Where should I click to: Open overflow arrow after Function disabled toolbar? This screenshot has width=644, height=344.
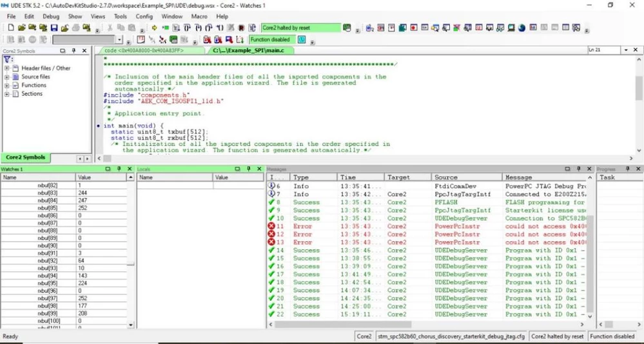313,42
